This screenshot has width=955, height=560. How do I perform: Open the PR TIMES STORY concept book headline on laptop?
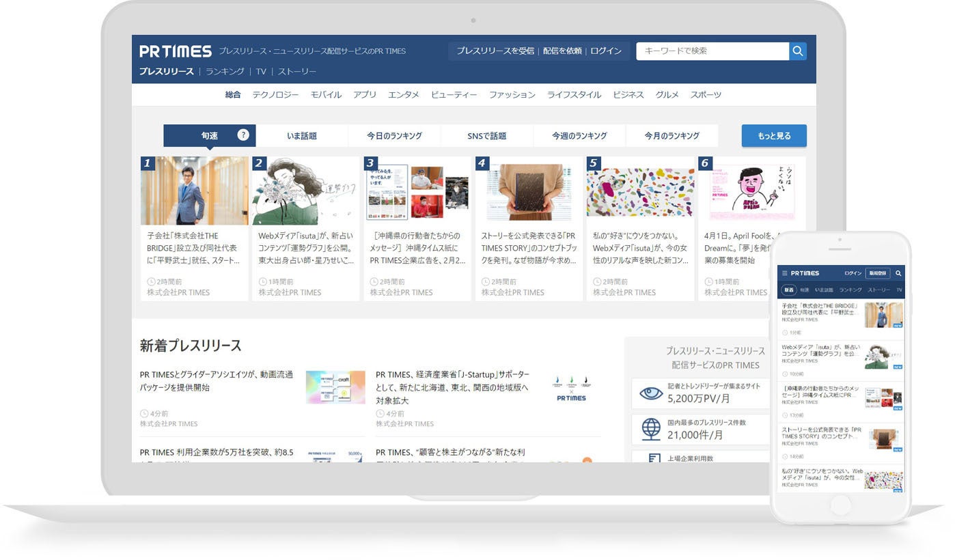[529, 248]
